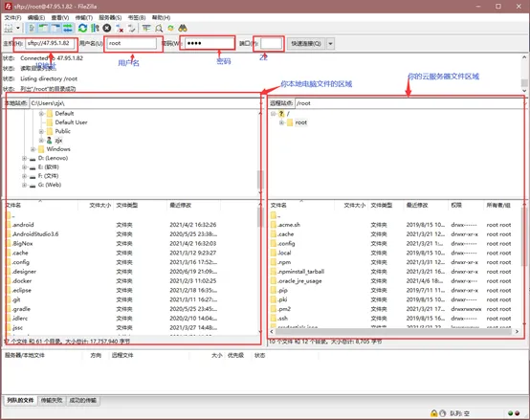Cancel current operation black X icon
Screen dimensions: 530x420
pyautogui.click(x=107, y=29)
